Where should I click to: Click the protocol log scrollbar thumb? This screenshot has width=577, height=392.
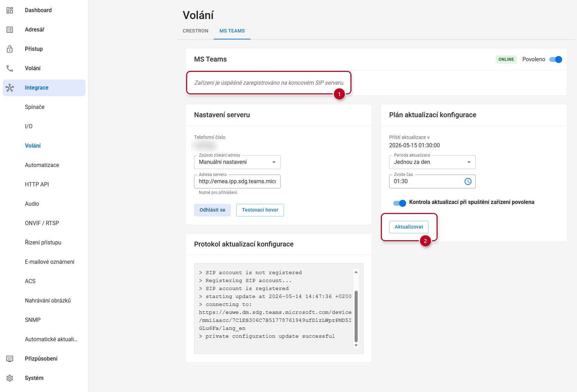coord(356,316)
